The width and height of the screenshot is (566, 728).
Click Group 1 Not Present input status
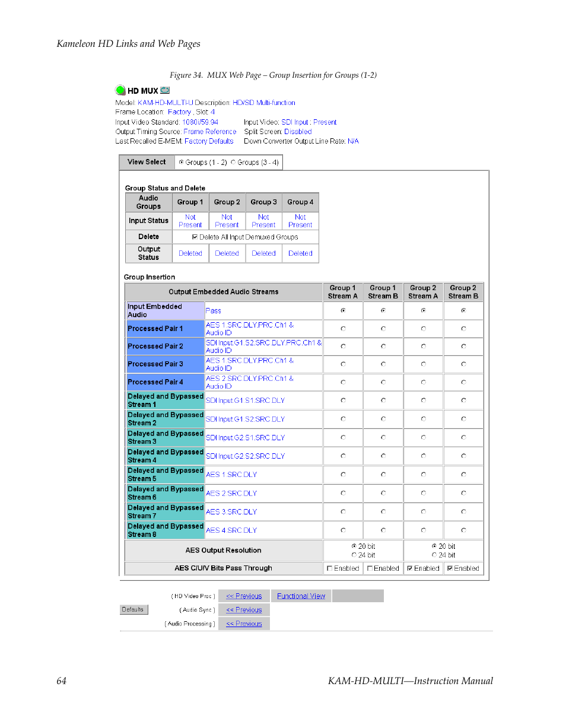pyautogui.click(x=190, y=221)
